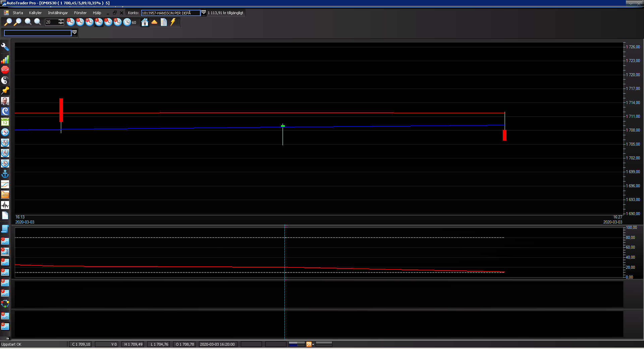Screen dimensions: 644x349
Task: Open the empty combo box dropdown arrow
Action: [74, 33]
